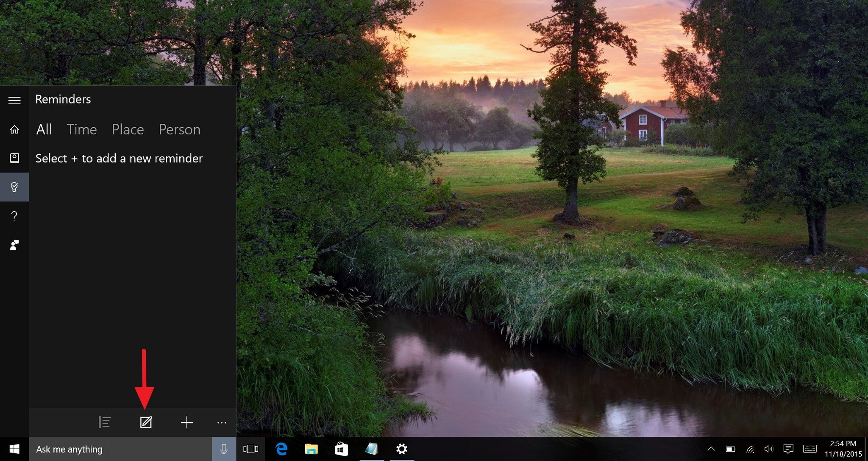Switch to the Time tab
Screen dimensions: 868x461
tap(82, 129)
